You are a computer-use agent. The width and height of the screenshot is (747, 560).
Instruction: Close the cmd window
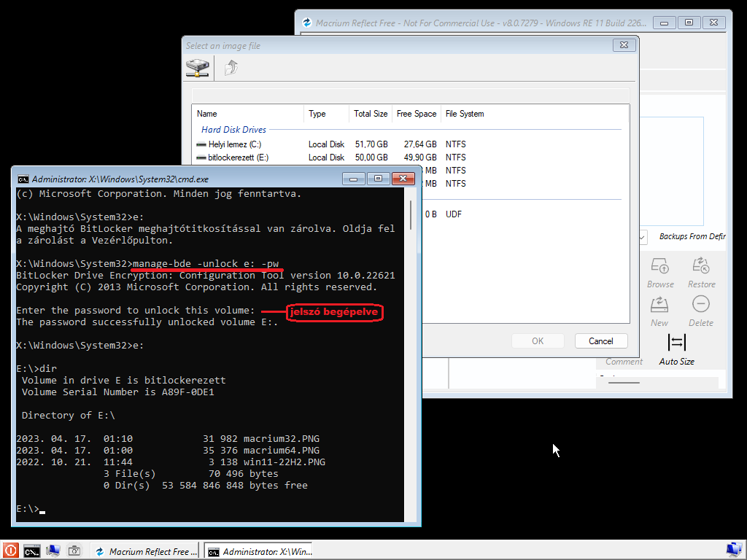tap(403, 179)
